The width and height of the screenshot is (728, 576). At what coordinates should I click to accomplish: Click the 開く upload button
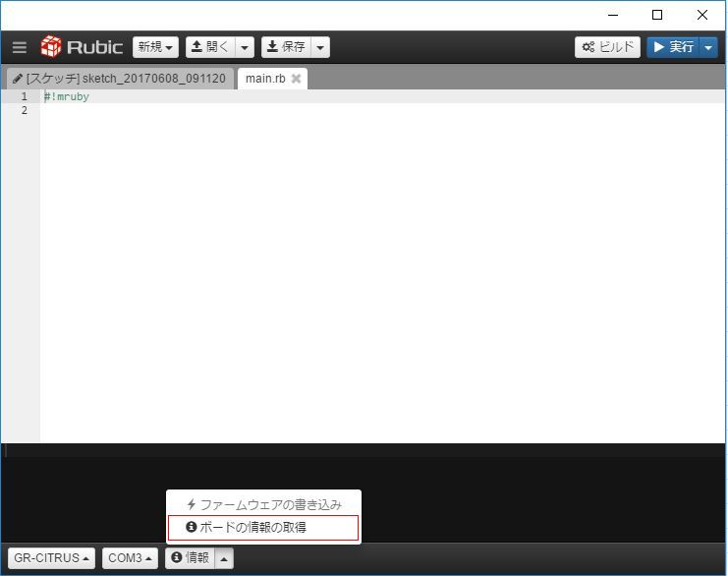click(x=211, y=47)
